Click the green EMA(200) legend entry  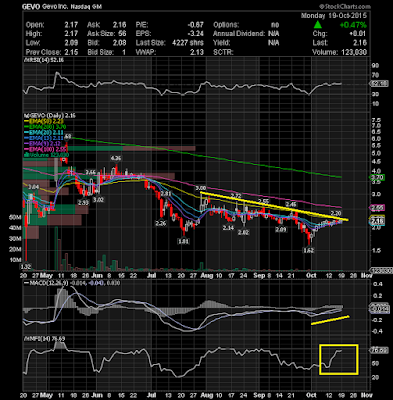click(x=45, y=127)
